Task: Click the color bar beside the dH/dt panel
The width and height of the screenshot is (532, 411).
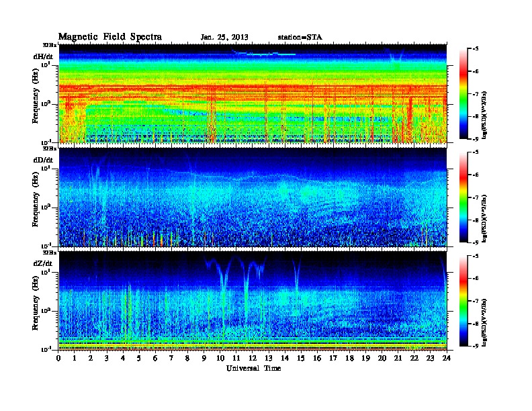Action: tap(463, 94)
